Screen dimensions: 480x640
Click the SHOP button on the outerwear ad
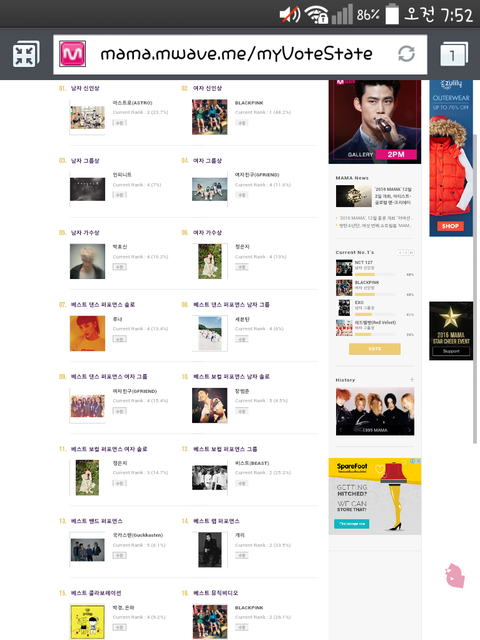(450, 226)
